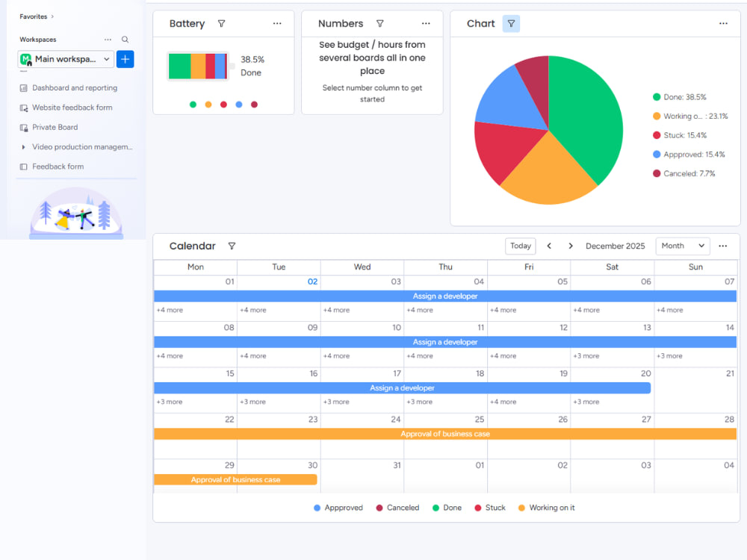Open Workspaces options three-dot menu
The height and width of the screenshot is (560, 747).
tap(108, 40)
